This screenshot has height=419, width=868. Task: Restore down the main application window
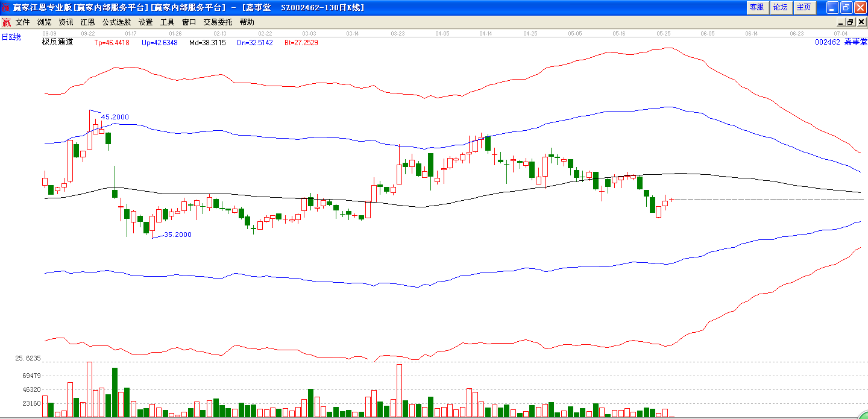(846, 7)
